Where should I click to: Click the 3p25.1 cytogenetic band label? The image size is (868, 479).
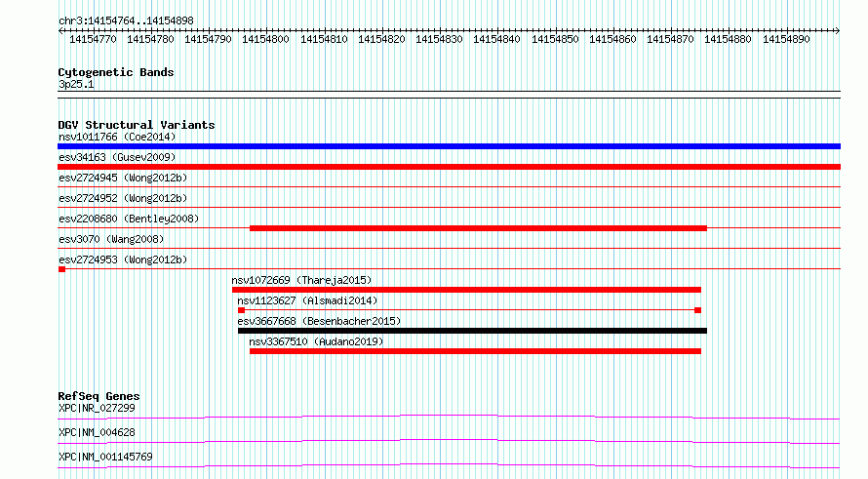click(x=76, y=84)
